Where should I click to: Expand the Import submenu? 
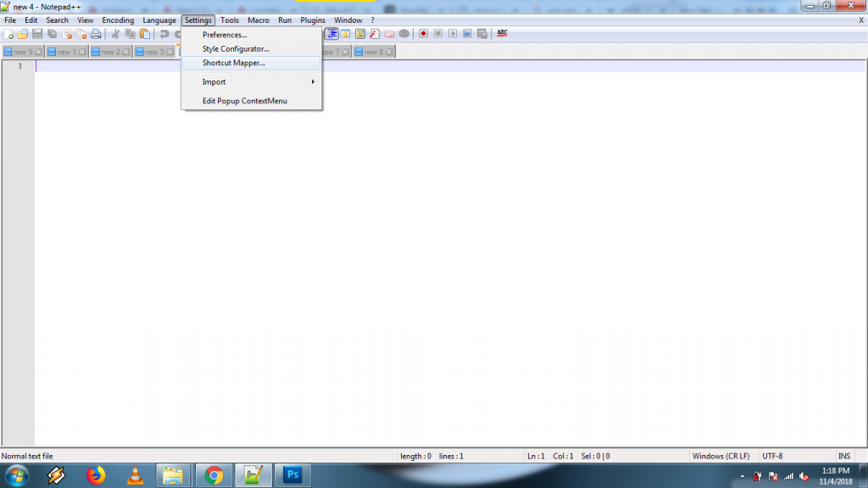(251, 82)
